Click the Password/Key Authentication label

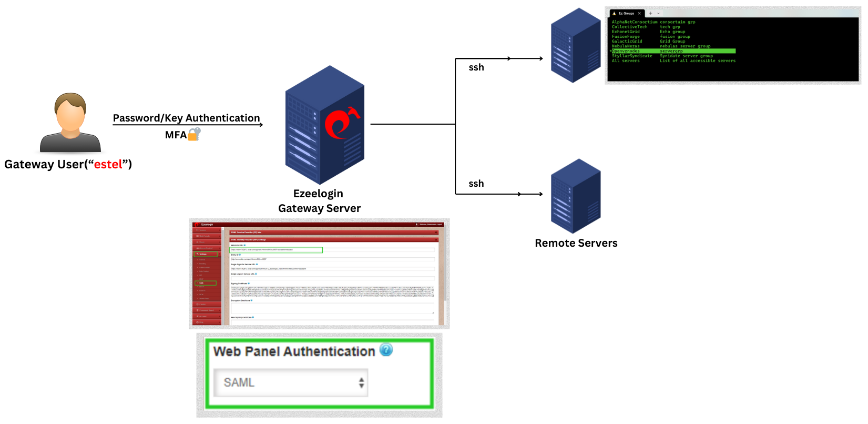pyautogui.click(x=187, y=118)
